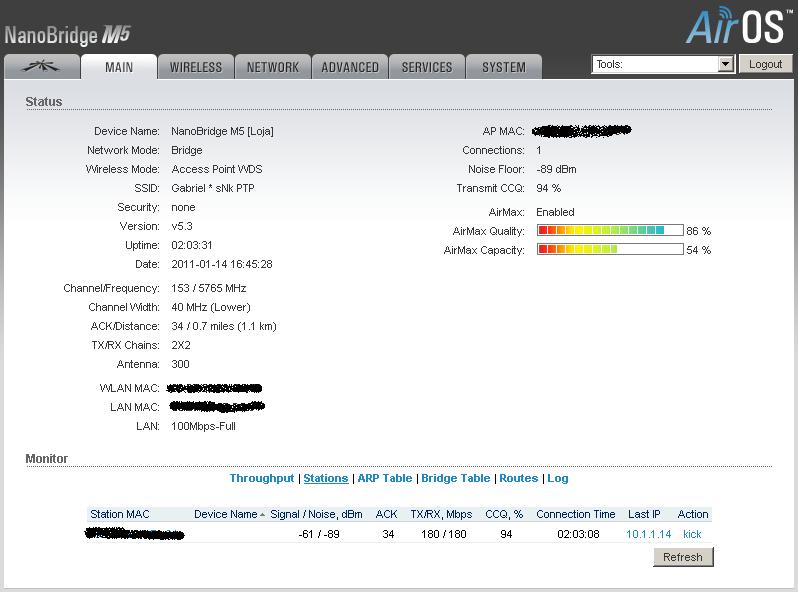Select the AirMax status Enabled
Image resolution: width=799 pixels, height=592 pixels.
[555, 212]
